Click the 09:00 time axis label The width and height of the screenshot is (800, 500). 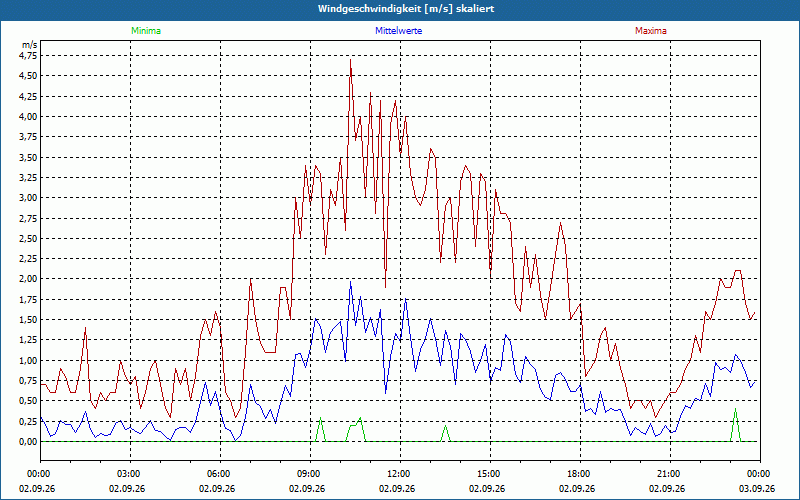point(310,474)
